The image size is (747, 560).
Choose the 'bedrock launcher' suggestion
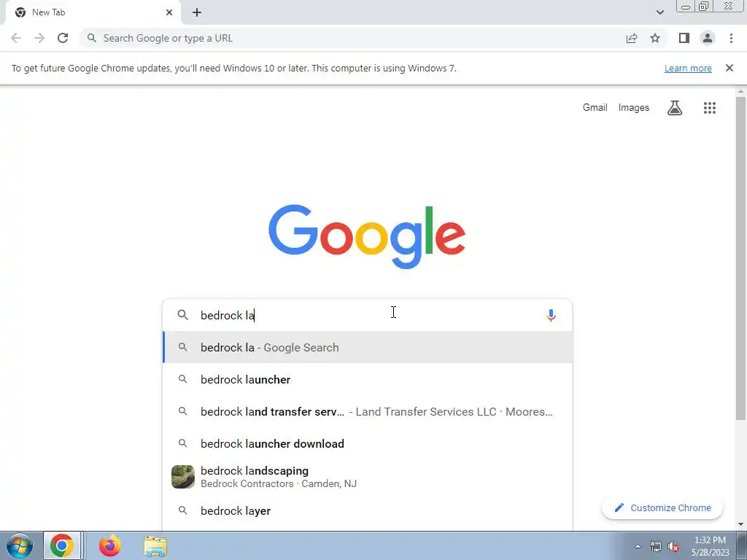click(x=368, y=379)
